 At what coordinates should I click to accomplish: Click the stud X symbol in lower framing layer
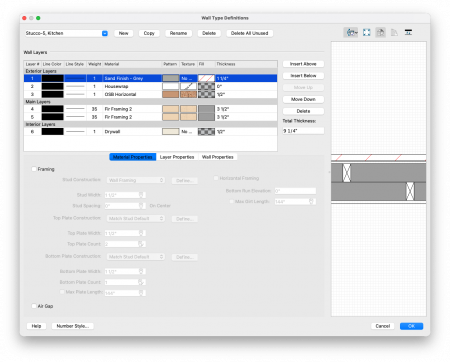pos(410,191)
